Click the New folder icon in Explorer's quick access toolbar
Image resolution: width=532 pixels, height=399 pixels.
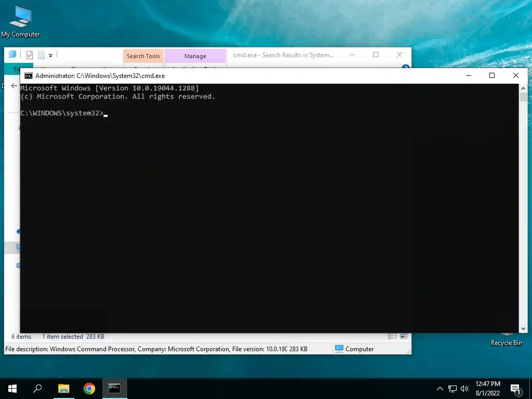[x=41, y=55]
